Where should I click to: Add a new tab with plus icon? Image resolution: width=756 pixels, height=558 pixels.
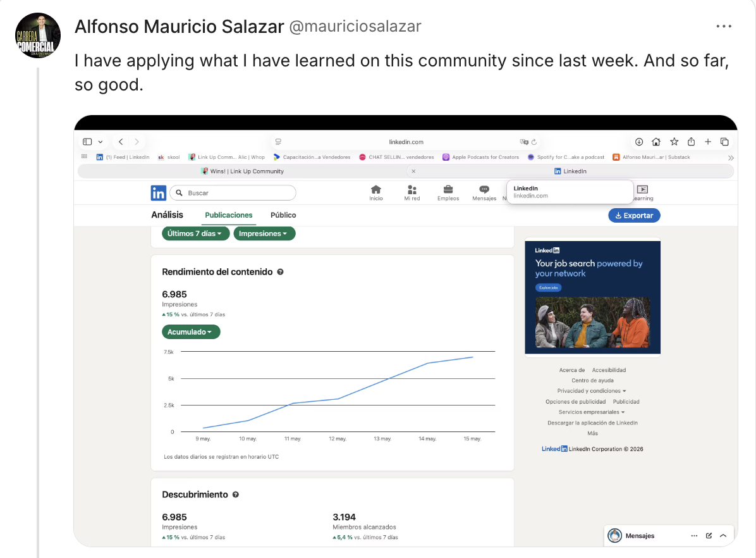(708, 142)
